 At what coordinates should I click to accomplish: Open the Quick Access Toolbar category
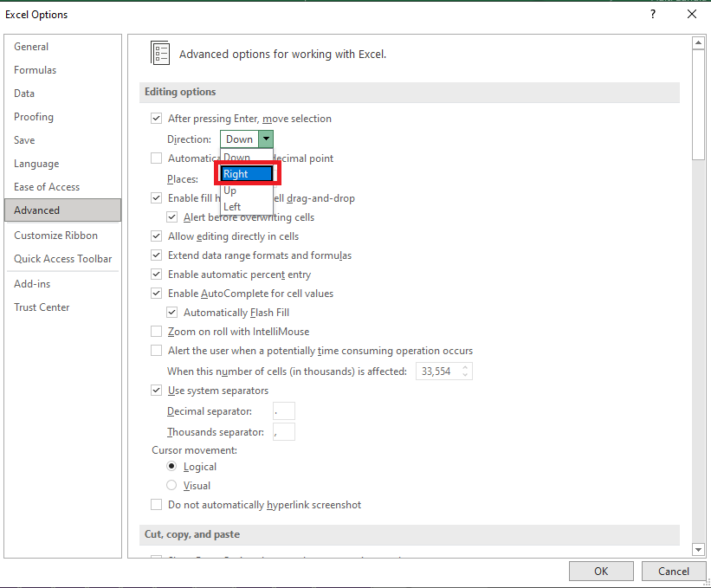(62, 259)
